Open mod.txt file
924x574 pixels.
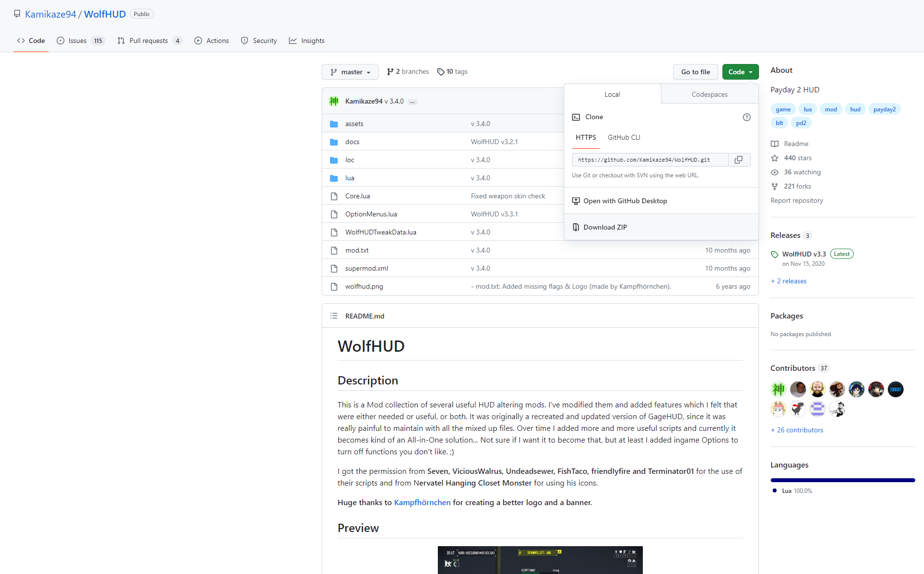(x=357, y=250)
